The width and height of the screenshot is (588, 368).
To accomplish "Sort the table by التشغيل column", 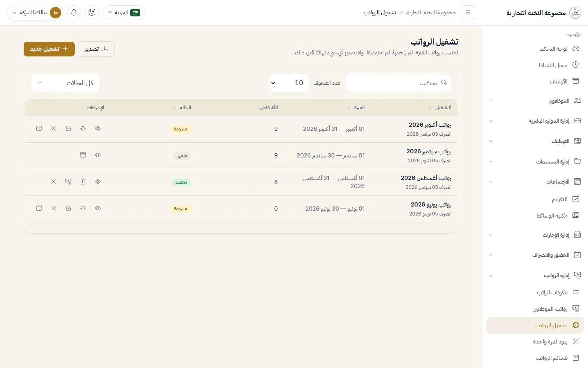I will [440, 108].
